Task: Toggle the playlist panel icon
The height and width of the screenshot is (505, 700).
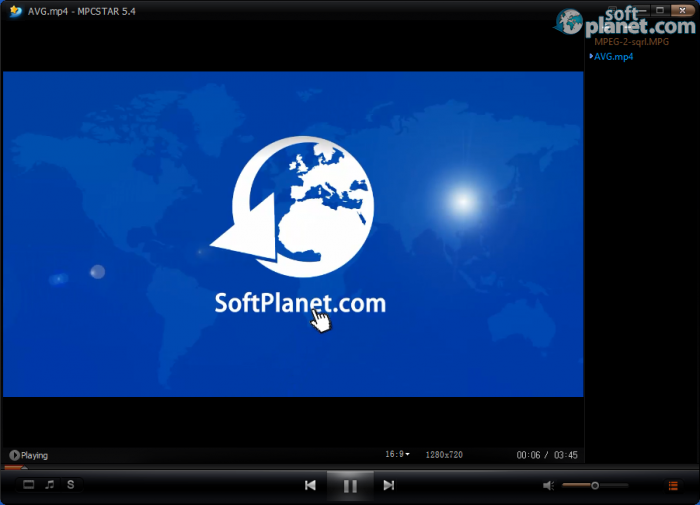Action: click(x=673, y=485)
